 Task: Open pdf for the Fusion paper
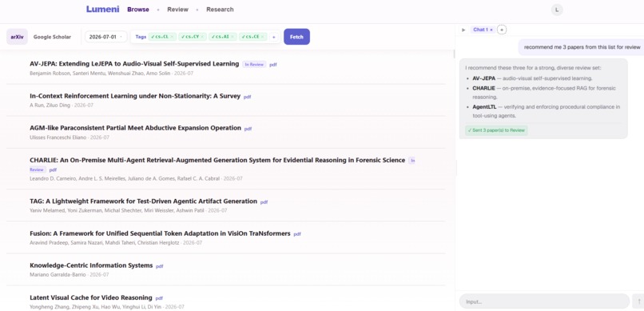pos(297,234)
